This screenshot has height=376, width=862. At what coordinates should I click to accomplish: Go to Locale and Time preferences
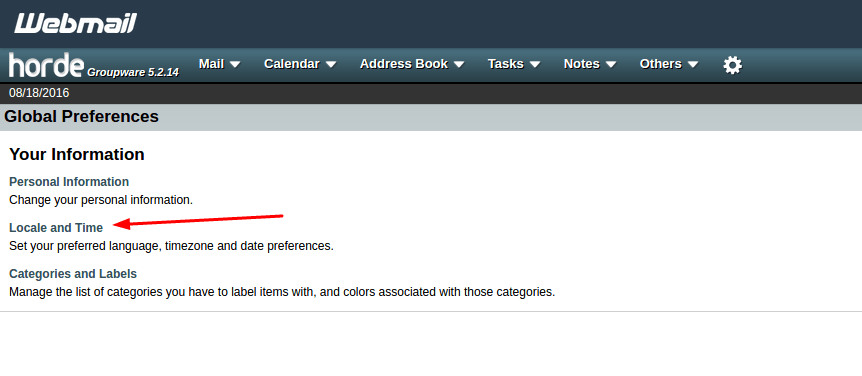click(x=56, y=228)
